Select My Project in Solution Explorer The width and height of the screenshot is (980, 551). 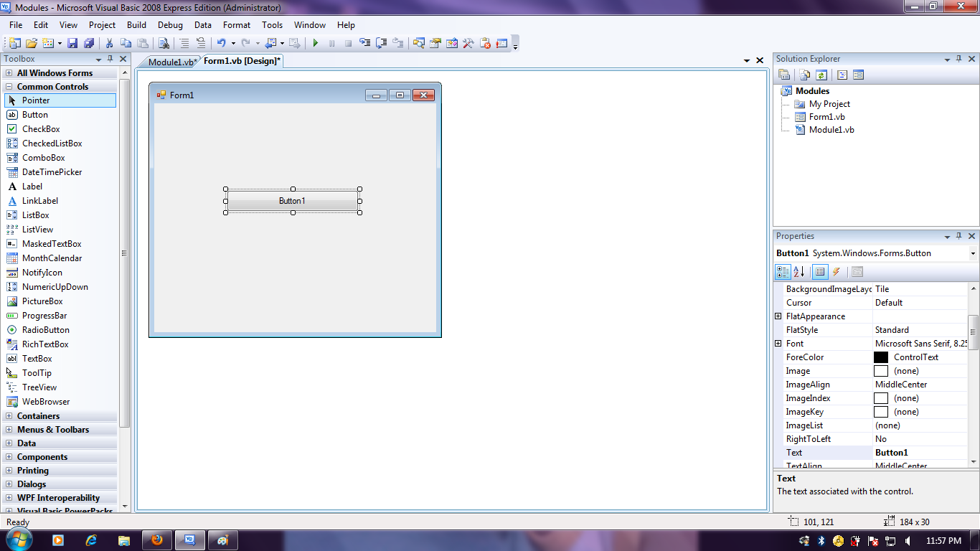829,104
